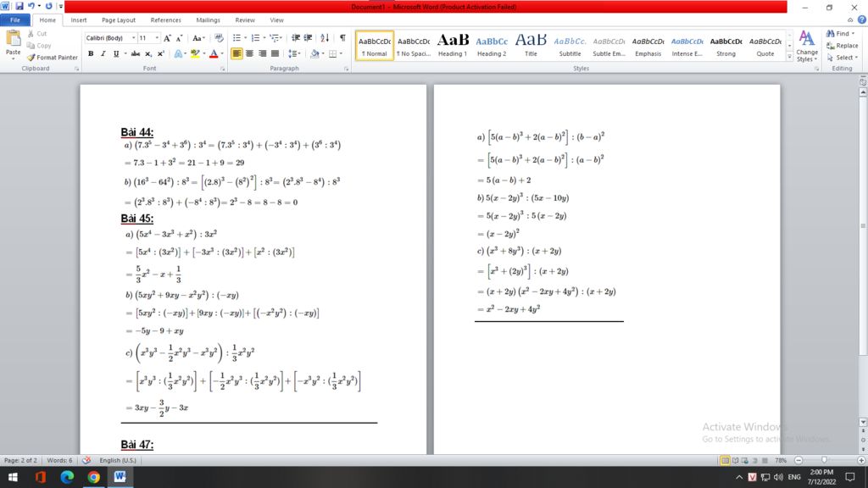
Task: Click the proofing errors status icon
Action: click(86, 460)
